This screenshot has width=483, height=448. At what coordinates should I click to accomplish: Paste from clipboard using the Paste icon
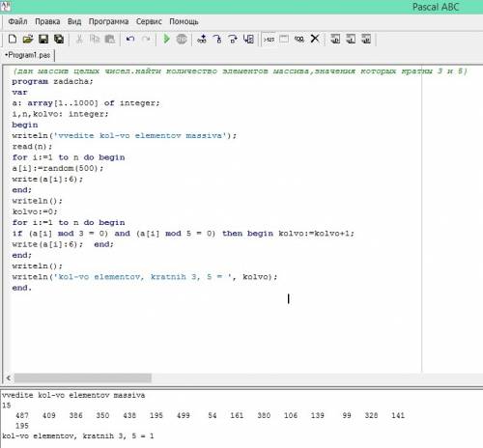(110, 40)
